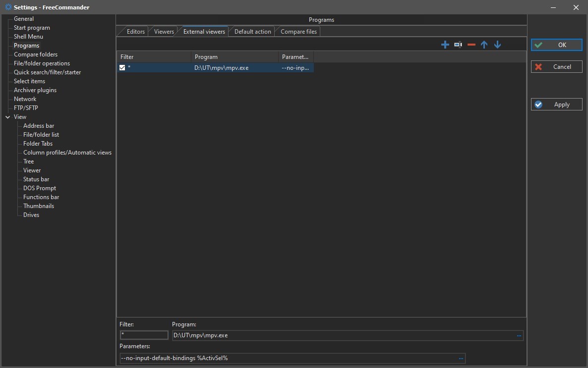Click the rename entry toolbar icon
This screenshot has height=368, width=588.
[x=458, y=45]
